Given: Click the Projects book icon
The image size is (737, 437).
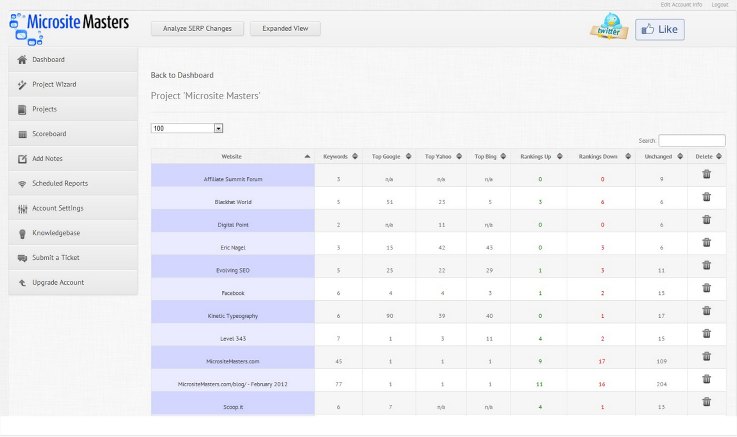Looking at the screenshot, I should 22,109.
